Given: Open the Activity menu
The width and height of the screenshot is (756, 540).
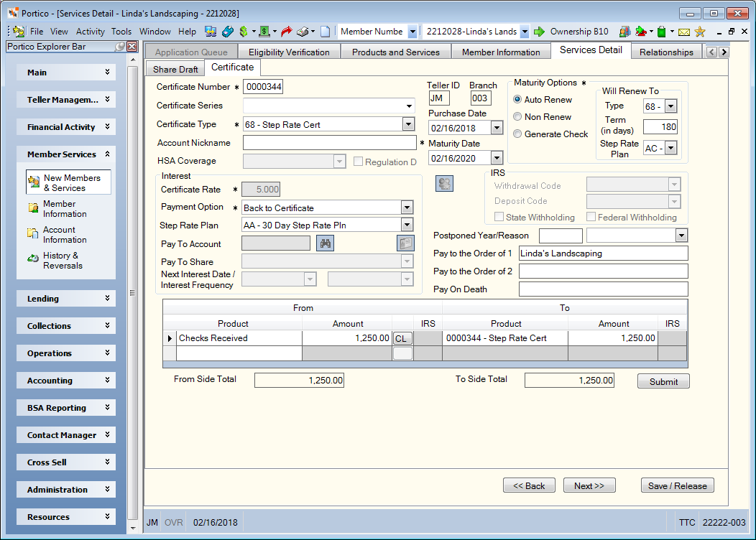Looking at the screenshot, I should pos(90,32).
